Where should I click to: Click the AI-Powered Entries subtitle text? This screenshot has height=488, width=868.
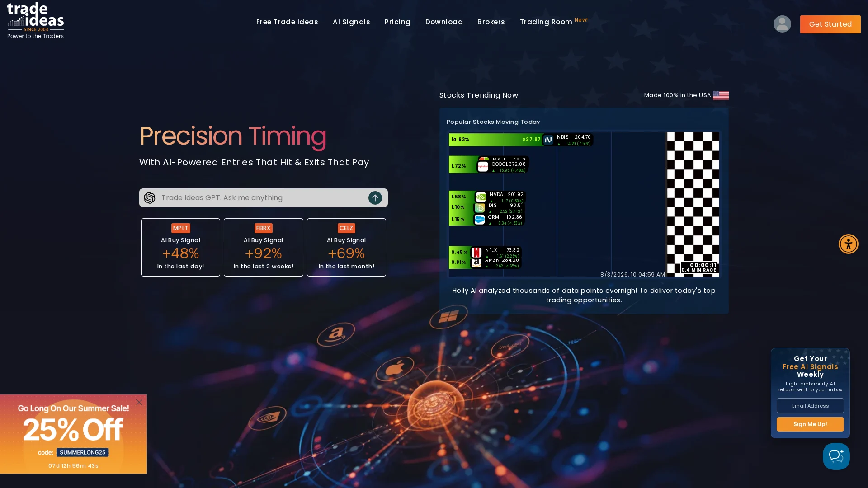254,163
